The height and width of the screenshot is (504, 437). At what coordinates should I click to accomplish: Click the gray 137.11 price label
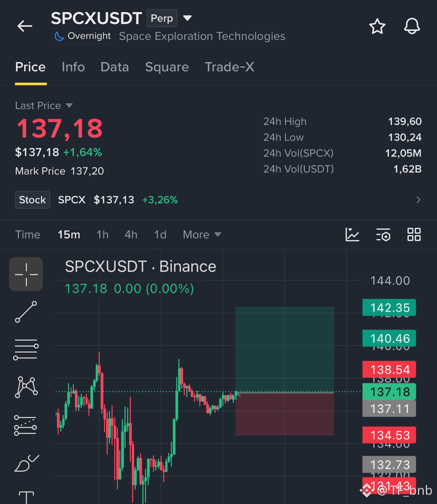pyautogui.click(x=389, y=409)
